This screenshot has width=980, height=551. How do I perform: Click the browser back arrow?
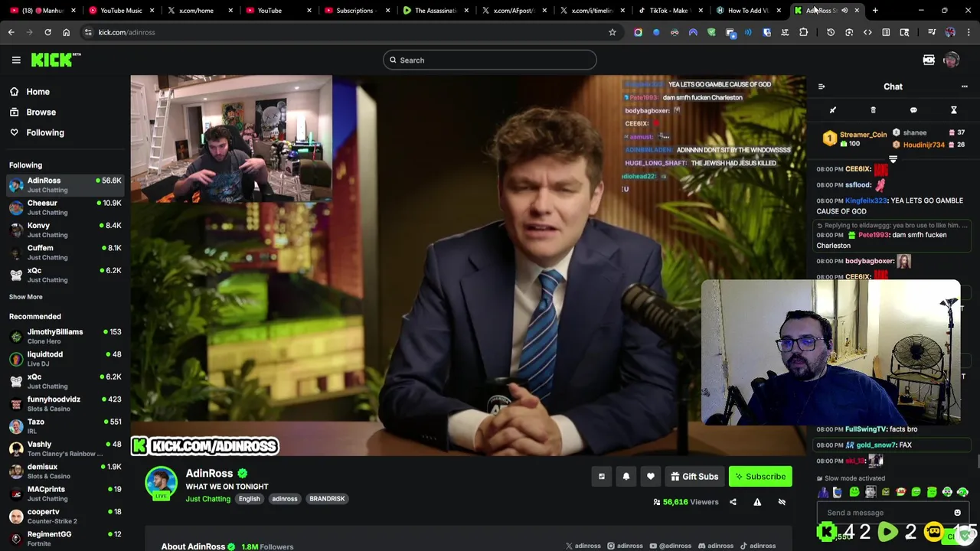tap(11, 32)
